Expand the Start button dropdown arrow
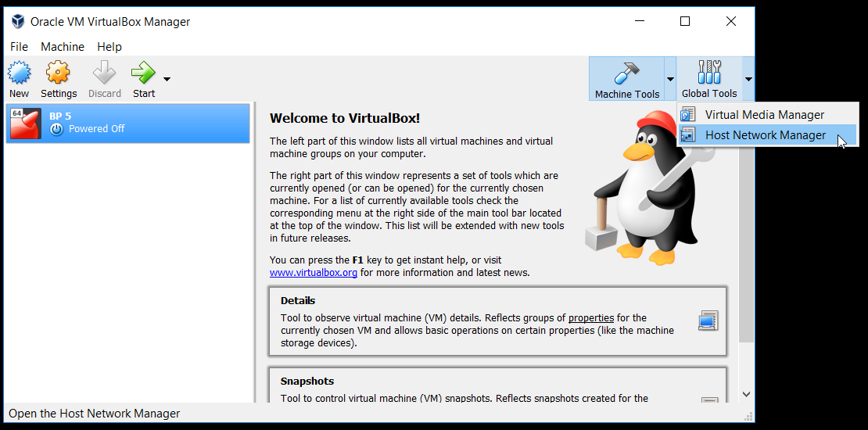Image resolution: width=868 pixels, height=430 pixels. point(166,79)
